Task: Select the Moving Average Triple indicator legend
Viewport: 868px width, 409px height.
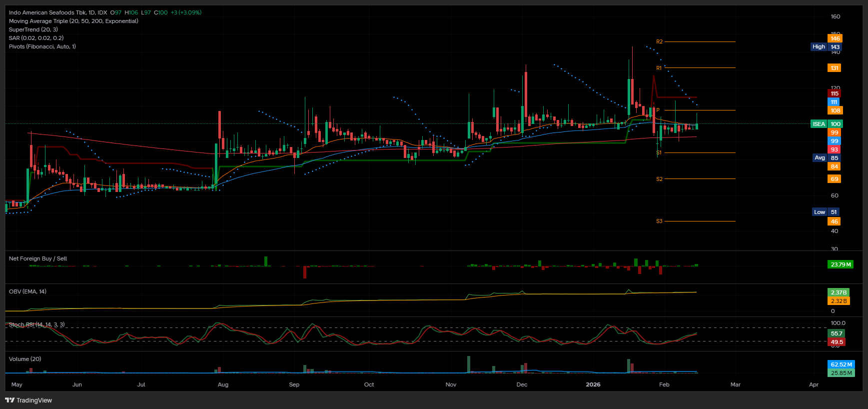Action: coord(73,21)
